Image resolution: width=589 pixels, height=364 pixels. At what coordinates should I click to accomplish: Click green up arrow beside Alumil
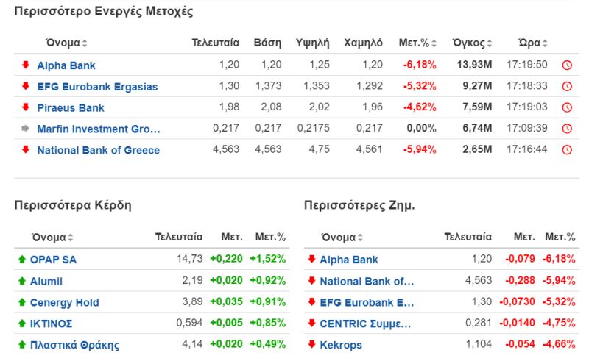[21, 281]
